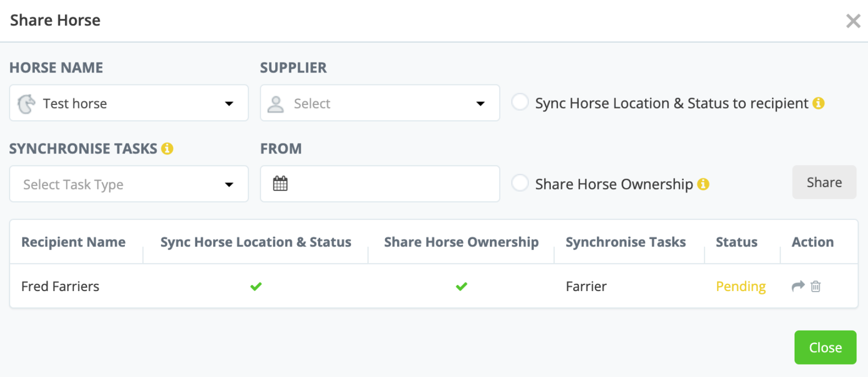The height and width of the screenshot is (377, 868).
Task: Click the Synchronise Tasks column header
Action: (625, 242)
